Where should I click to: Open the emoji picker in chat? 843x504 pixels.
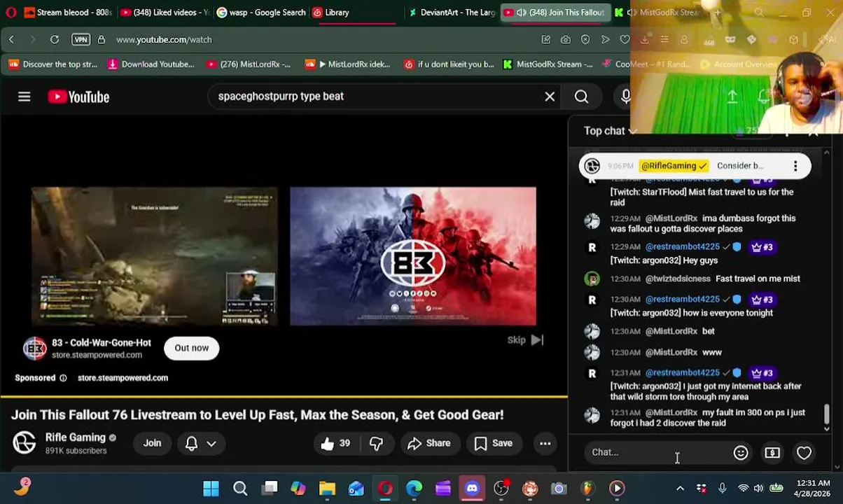pyautogui.click(x=741, y=453)
